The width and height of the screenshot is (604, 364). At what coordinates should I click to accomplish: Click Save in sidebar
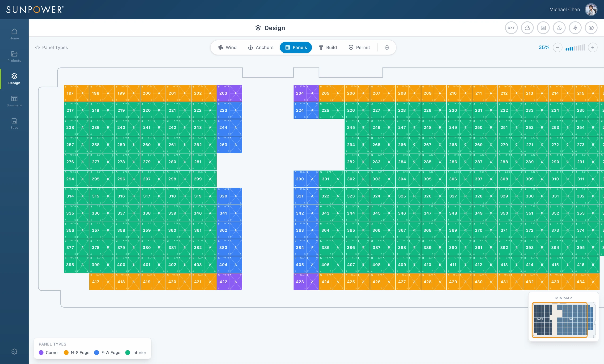[14, 124]
